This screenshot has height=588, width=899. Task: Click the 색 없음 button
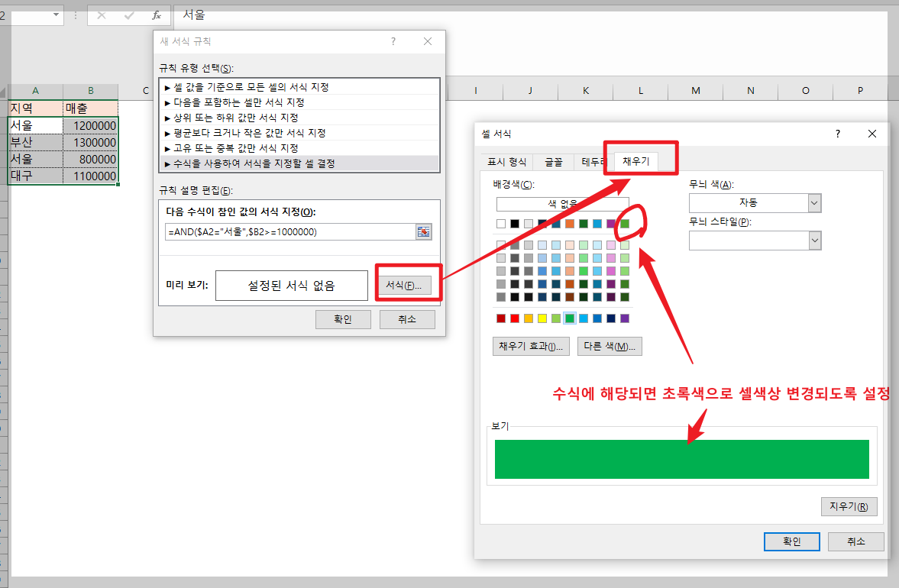[562, 204]
